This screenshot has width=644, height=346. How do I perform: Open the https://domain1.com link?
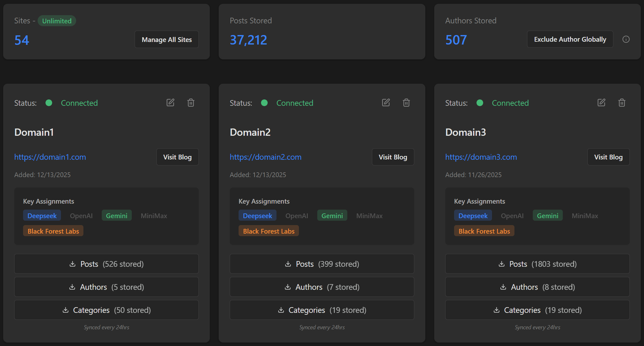50,157
